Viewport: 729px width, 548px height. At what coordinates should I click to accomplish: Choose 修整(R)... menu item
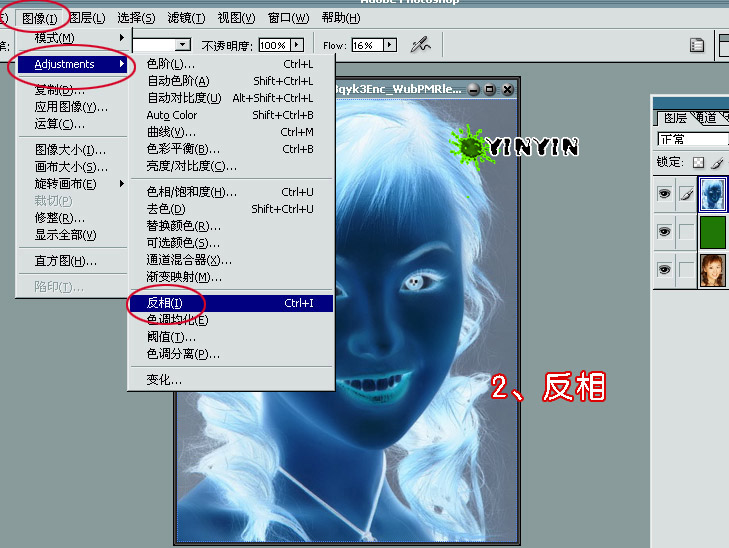[x=73, y=218]
